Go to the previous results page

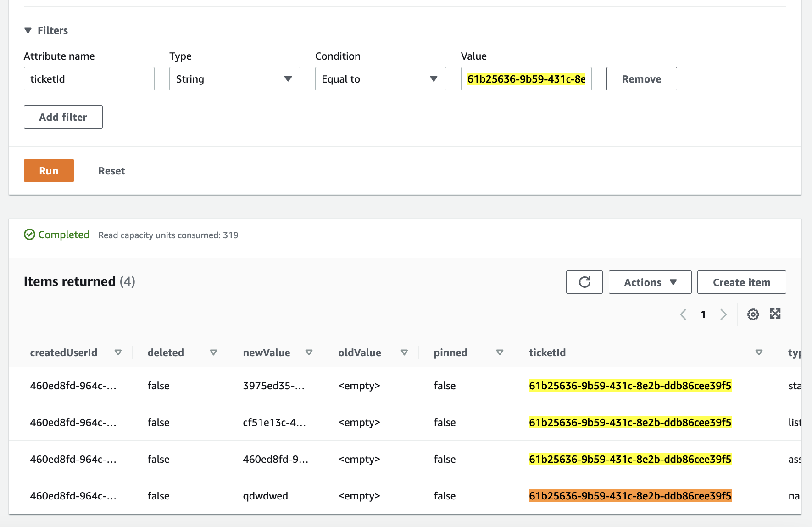[683, 314]
